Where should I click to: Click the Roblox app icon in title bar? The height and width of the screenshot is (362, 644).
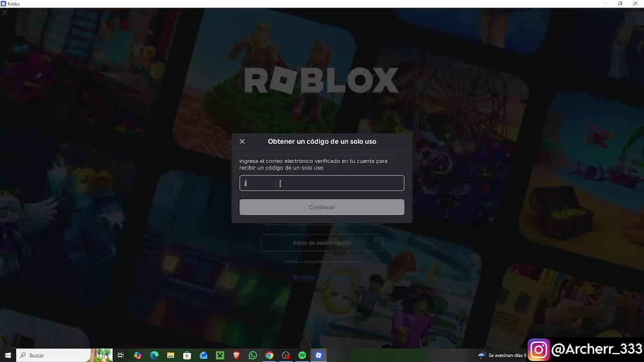pyautogui.click(x=4, y=4)
